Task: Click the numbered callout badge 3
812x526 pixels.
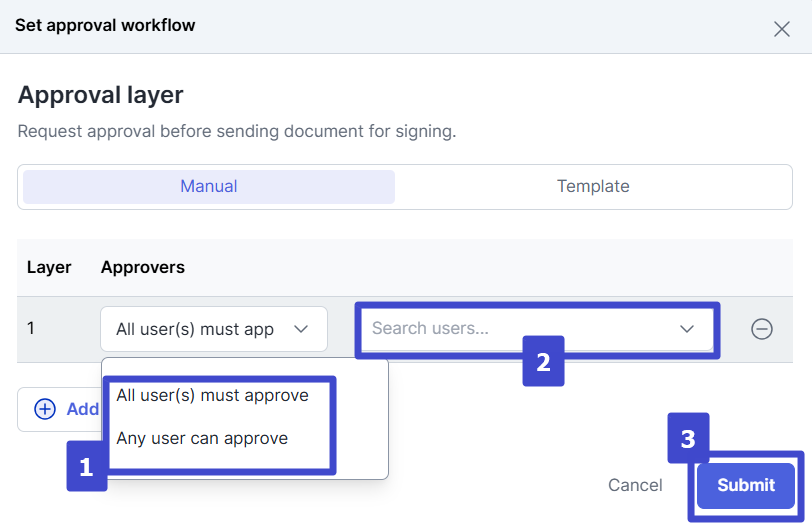Action: (688, 438)
